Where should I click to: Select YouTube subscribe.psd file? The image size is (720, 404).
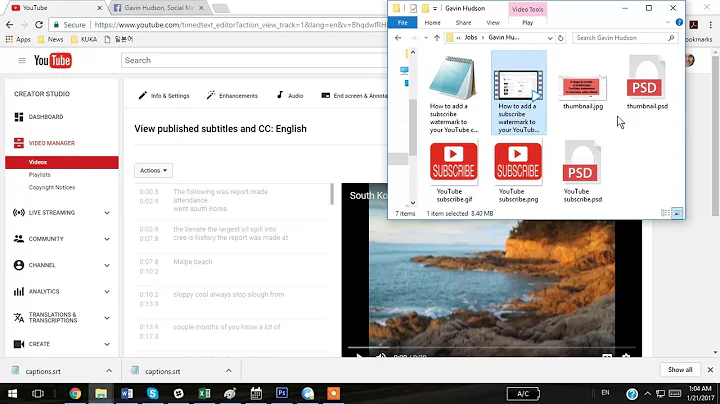pyautogui.click(x=582, y=172)
